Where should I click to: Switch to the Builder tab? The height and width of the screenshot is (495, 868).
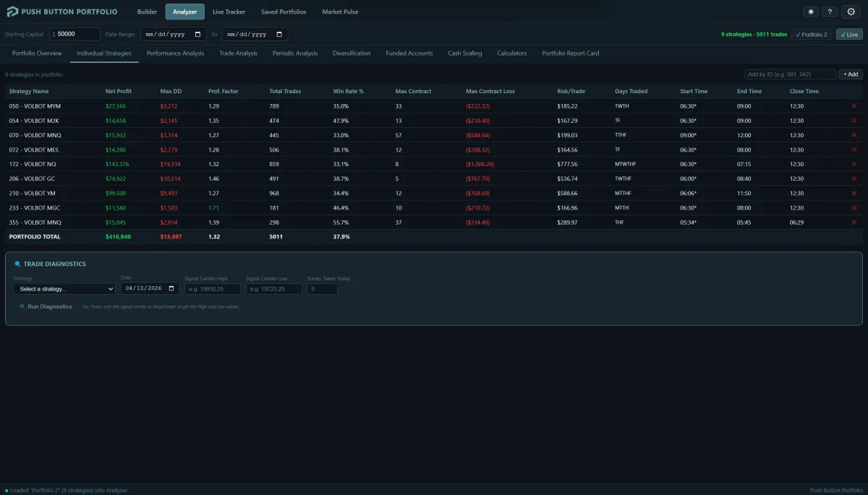click(147, 12)
